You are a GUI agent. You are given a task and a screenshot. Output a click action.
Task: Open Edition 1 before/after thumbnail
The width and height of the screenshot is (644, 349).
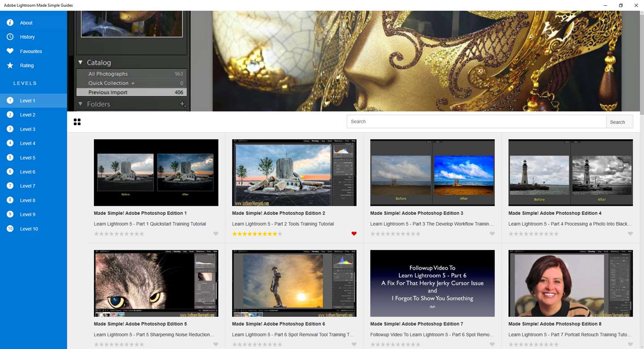click(x=156, y=173)
